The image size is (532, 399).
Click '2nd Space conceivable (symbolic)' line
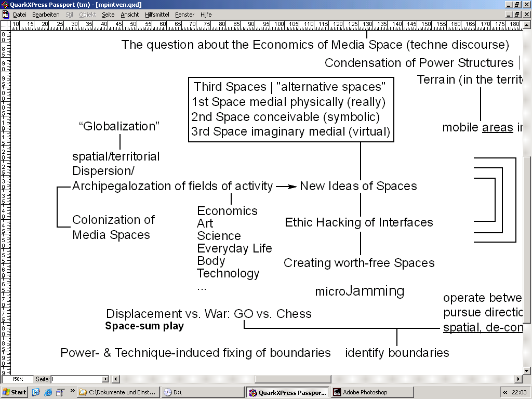(285, 117)
